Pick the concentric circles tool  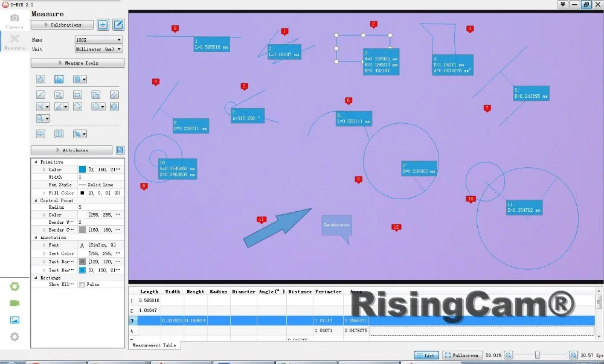[x=114, y=107]
